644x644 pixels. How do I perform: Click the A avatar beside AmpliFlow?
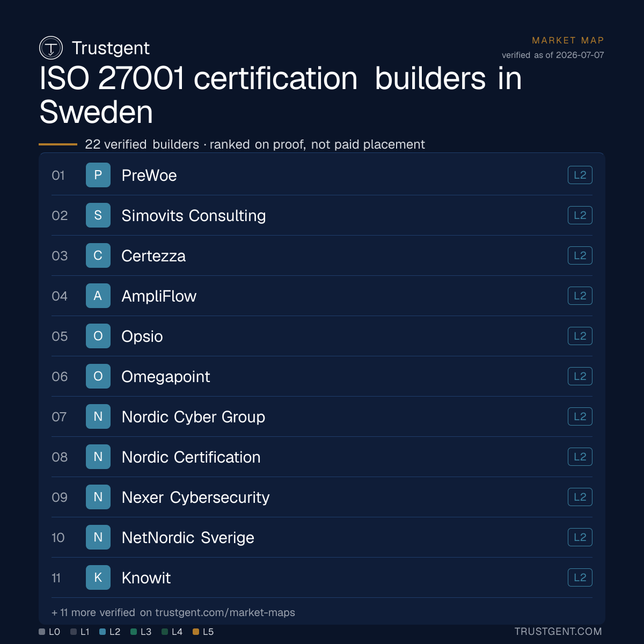pos(98,296)
